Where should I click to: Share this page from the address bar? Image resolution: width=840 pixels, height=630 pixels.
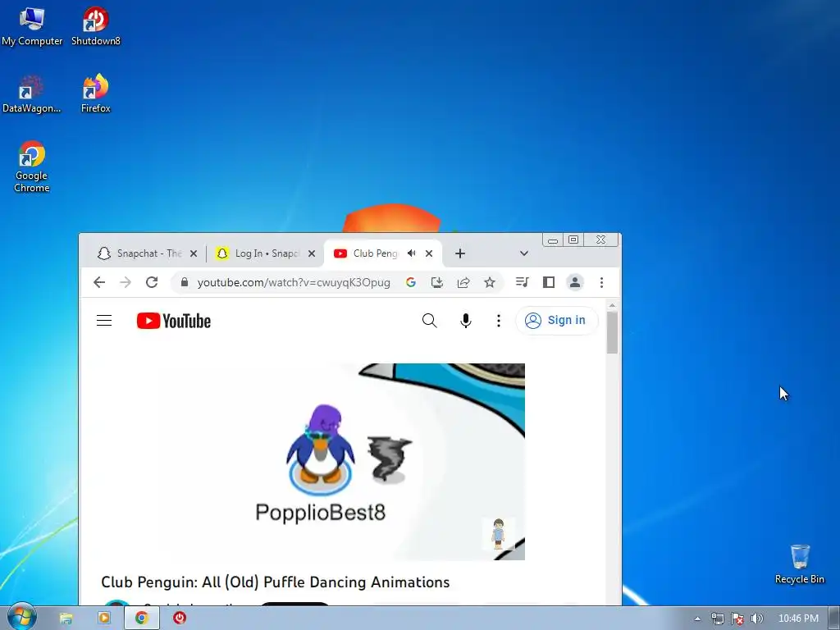pyautogui.click(x=463, y=282)
